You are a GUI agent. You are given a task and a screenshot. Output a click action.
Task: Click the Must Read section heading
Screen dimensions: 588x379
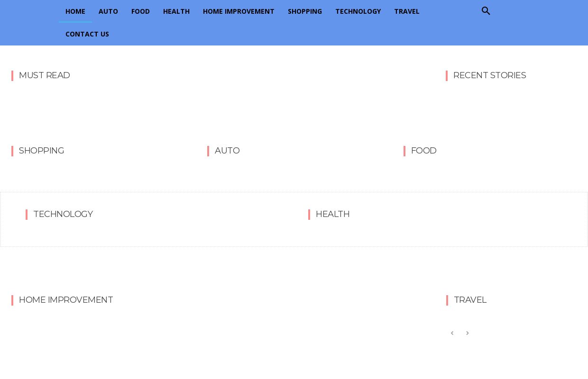(x=45, y=75)
